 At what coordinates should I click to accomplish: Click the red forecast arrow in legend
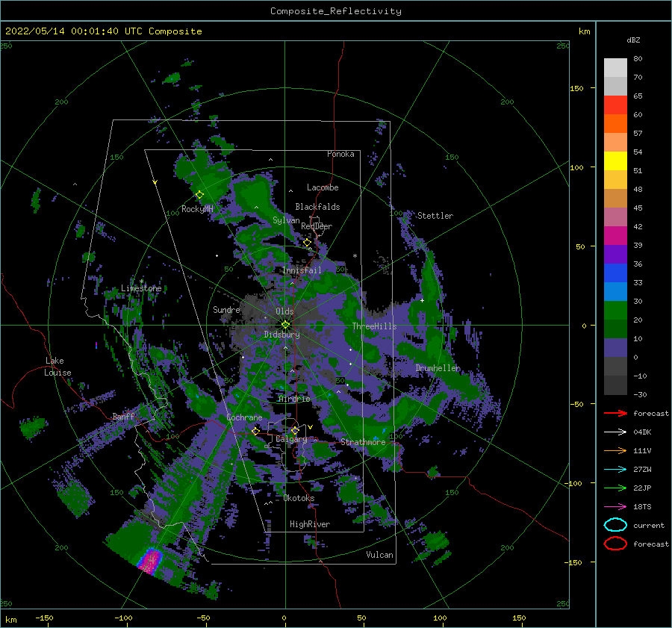(615, 413)
